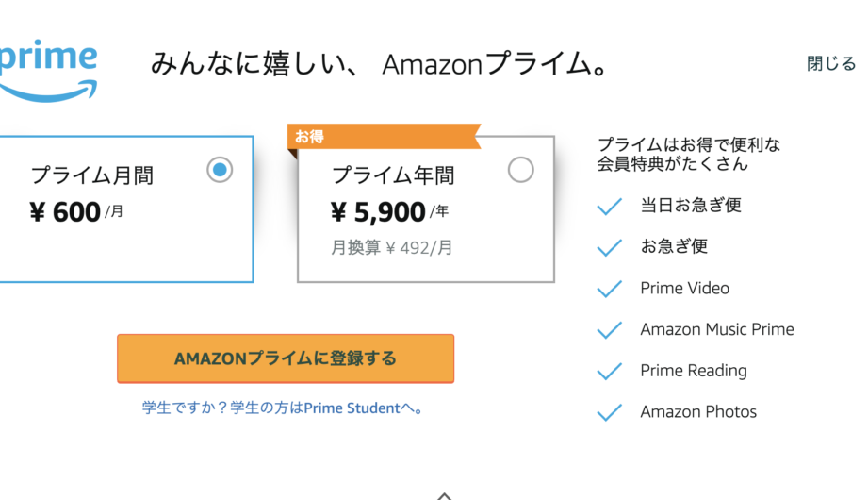This screenshot has height=500, width=868.
Task: Click checkmark icon beside Amazon Photos
Action: [610, 412]
